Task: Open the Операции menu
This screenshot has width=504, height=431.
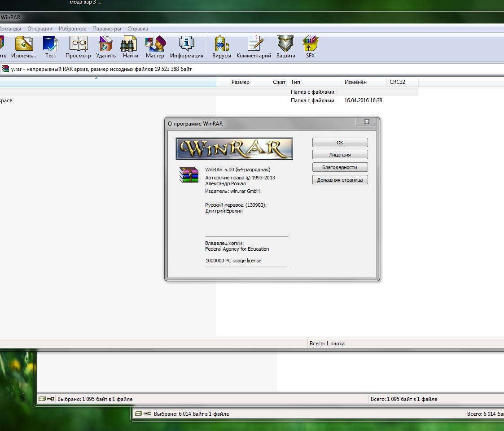Action: click(x=40, y=29)
